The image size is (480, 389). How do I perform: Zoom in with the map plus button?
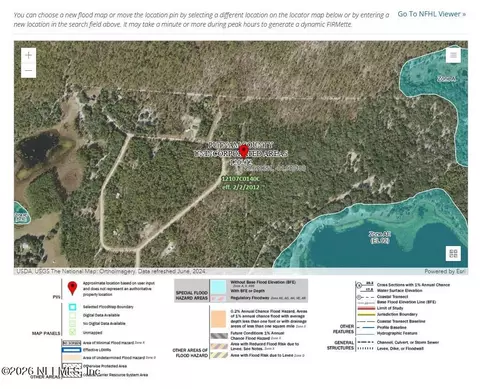click(28, 55)
